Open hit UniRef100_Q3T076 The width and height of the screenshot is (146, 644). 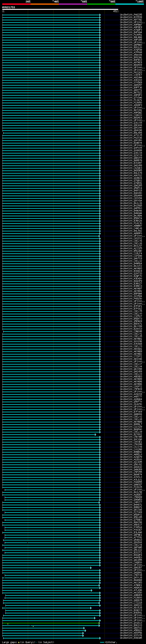pos(131,635)
